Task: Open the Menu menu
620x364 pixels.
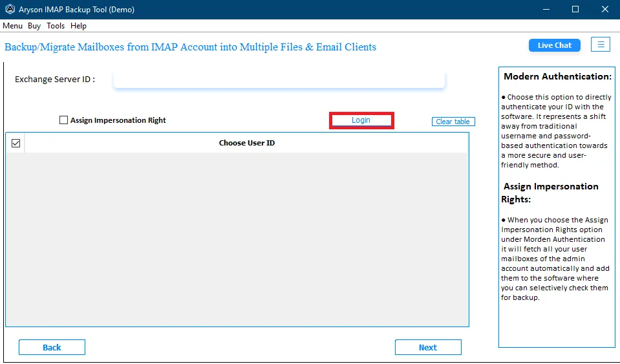Action: tap(13, 26)
